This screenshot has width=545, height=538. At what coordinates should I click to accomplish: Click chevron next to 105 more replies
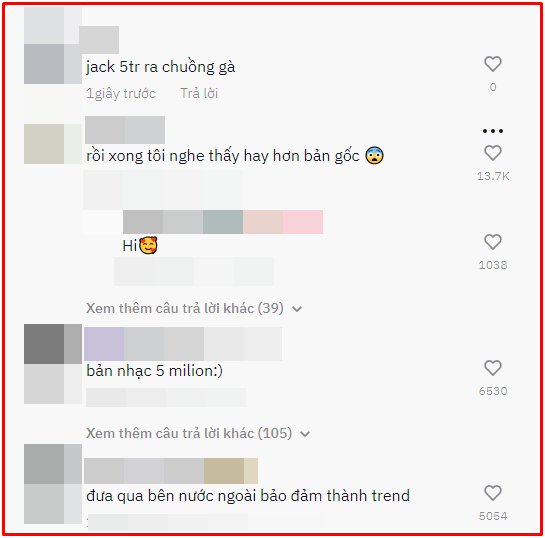(305, 434)
